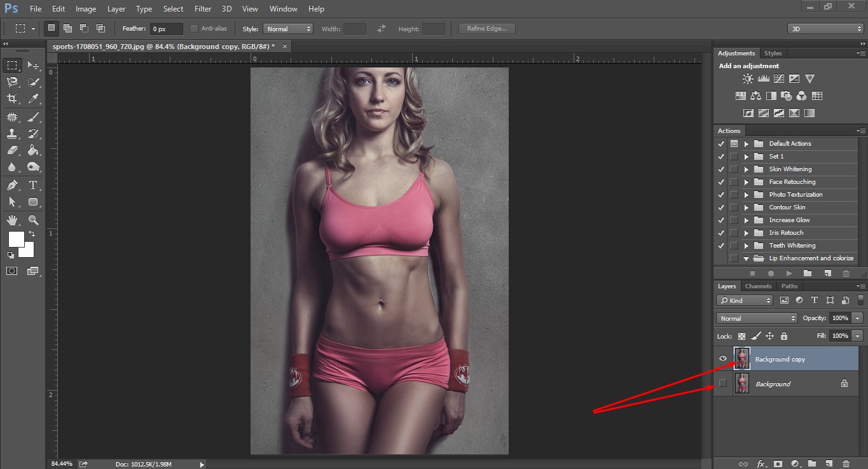Image resolution: width=868 pixels, height=469 pixels.
Task: Select the Brush tool
Action: click(33, 117)
